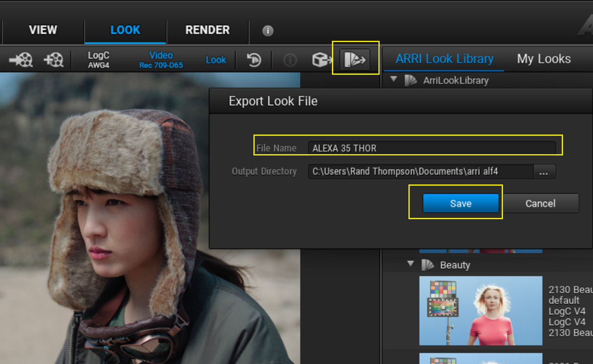The width and height of the screenshot is (593, 364).
Task: Click the import clip icon in the toolbar
Action: click(21, 60)
